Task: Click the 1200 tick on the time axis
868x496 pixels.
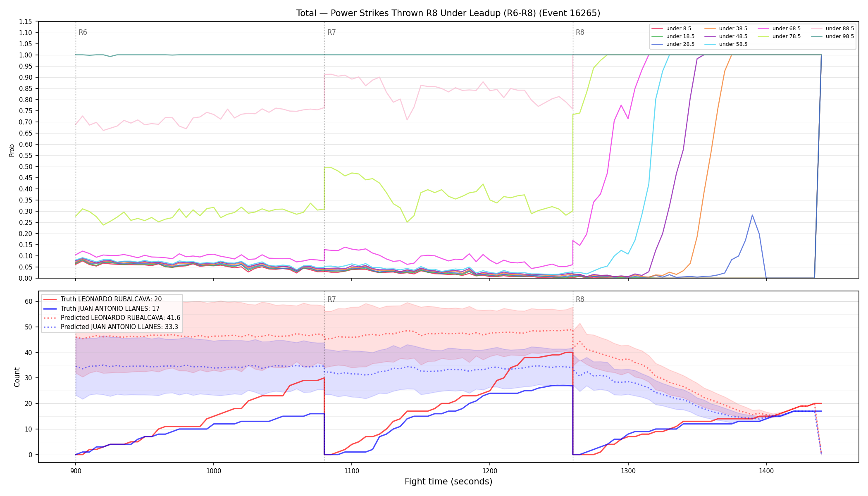Action: coord(490,470)
